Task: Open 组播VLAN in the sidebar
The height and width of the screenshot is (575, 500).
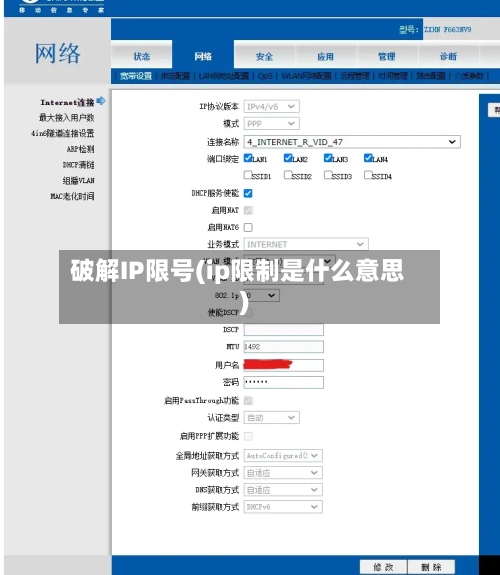Action: pyautogui.click(x=79, y=180)
